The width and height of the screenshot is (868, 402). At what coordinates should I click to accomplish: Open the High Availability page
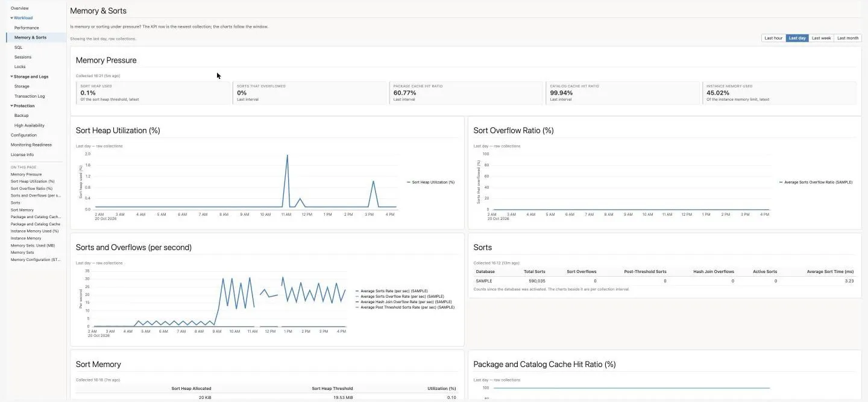(29, 125)
